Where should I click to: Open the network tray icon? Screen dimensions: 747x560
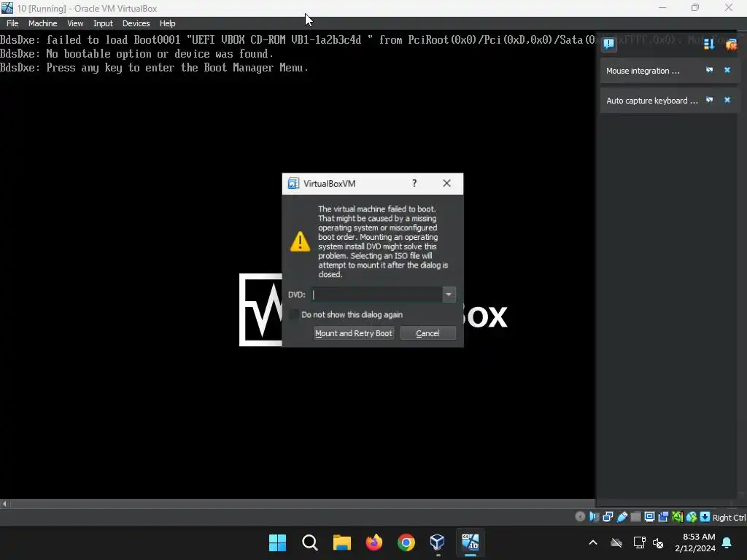coord(639,542)
